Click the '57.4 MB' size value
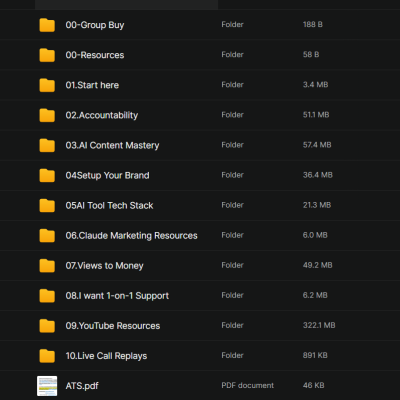The image size is (400, 400). coord(317,145)
